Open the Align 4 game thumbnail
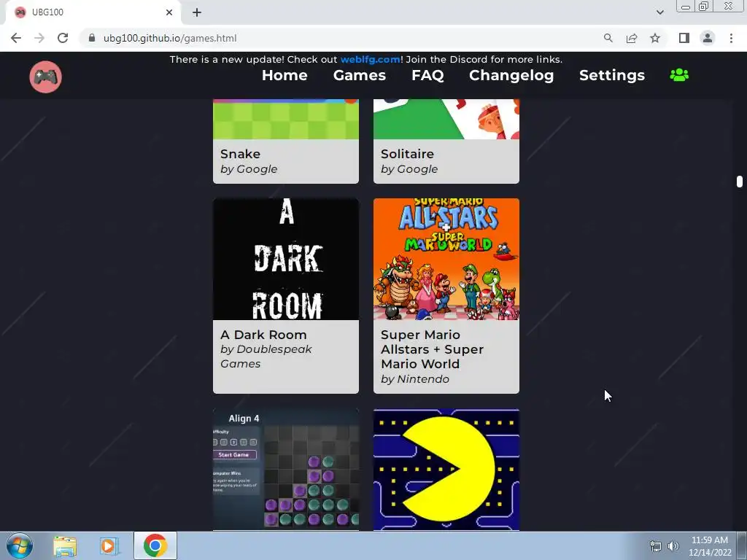The width and height of the screenshot is (747, 560). tap(286, 469)
